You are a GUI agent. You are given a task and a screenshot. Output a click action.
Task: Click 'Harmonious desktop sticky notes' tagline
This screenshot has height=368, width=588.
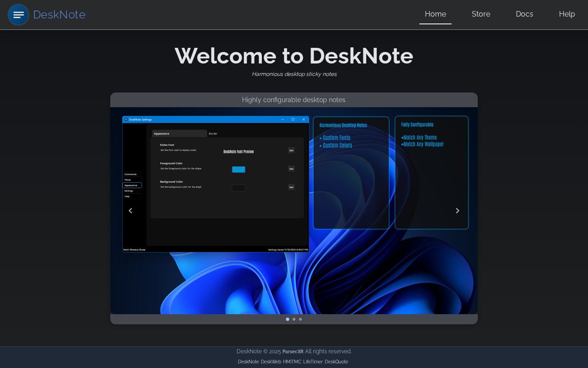(294, 74)
